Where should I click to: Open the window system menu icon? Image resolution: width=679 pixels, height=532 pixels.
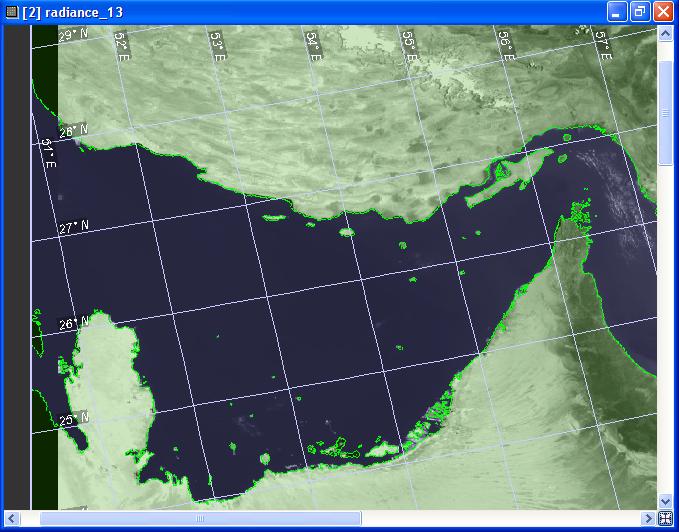tap(11, 12)
